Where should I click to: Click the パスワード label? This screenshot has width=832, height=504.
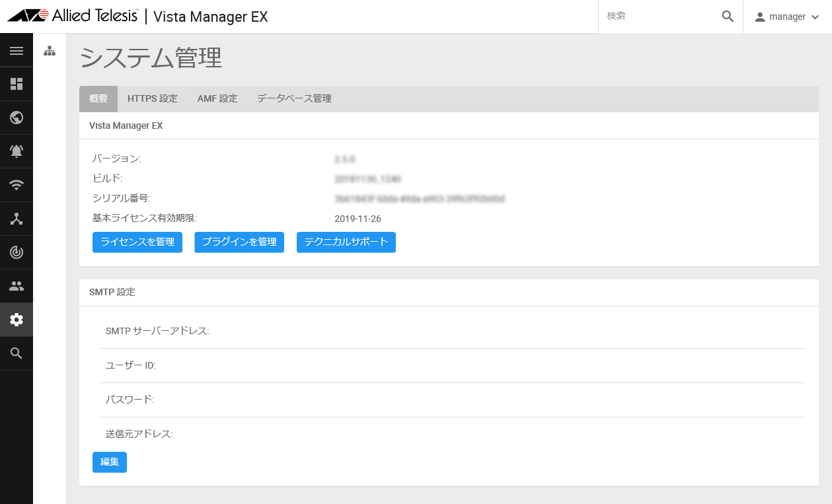pos(130,400)
